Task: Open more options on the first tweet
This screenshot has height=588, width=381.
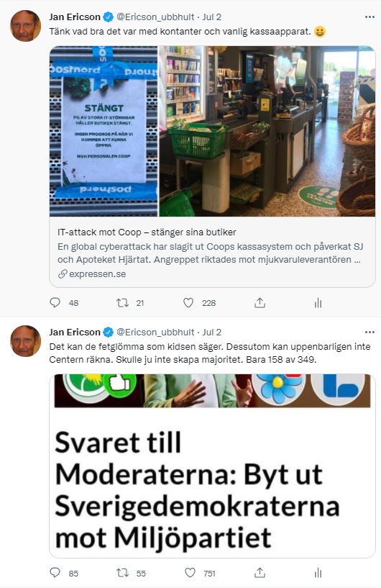Action: pos(369,17)
